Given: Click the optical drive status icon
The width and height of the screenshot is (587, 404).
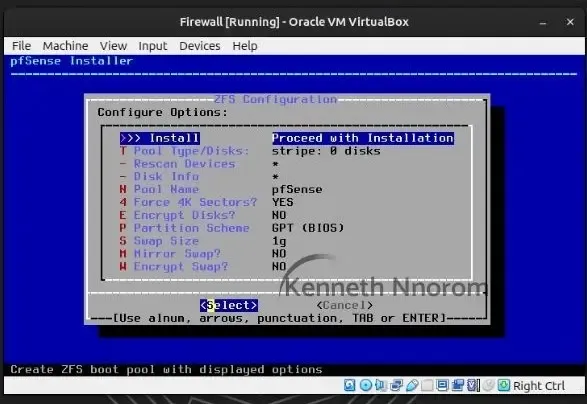Looking at the screenshot, I should click(365, 385).
